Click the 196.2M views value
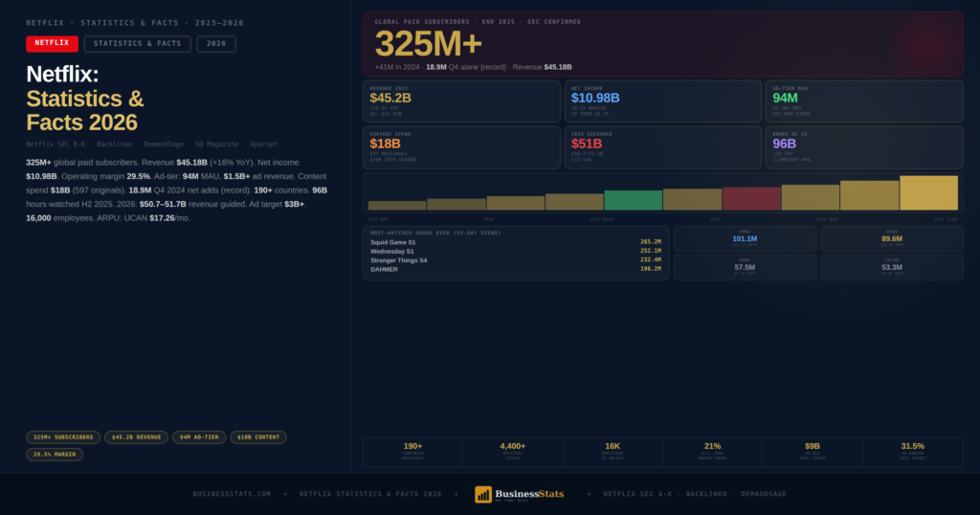This screenshot has width=980, height=515. click(651, 269)
